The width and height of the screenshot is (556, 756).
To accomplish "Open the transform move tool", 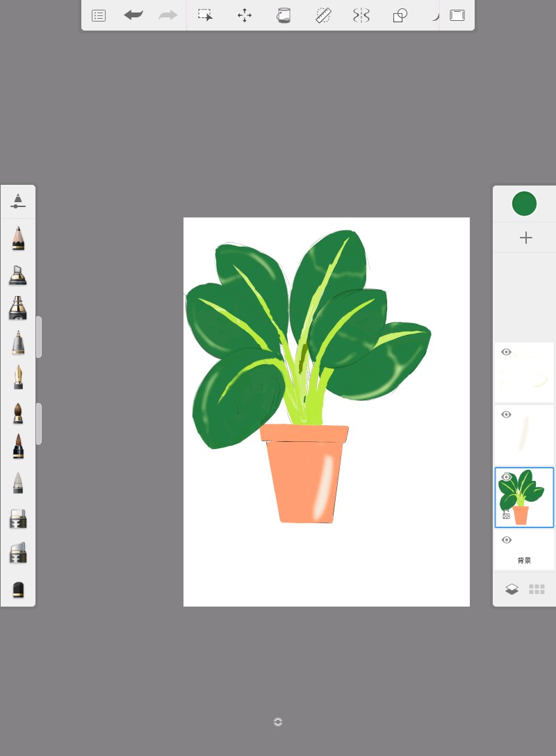I will 245,15.
